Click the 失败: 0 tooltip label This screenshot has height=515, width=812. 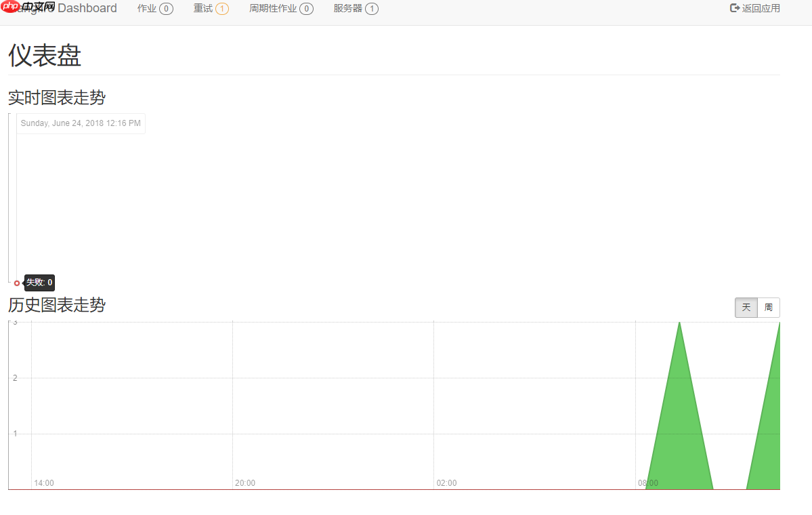39,283
